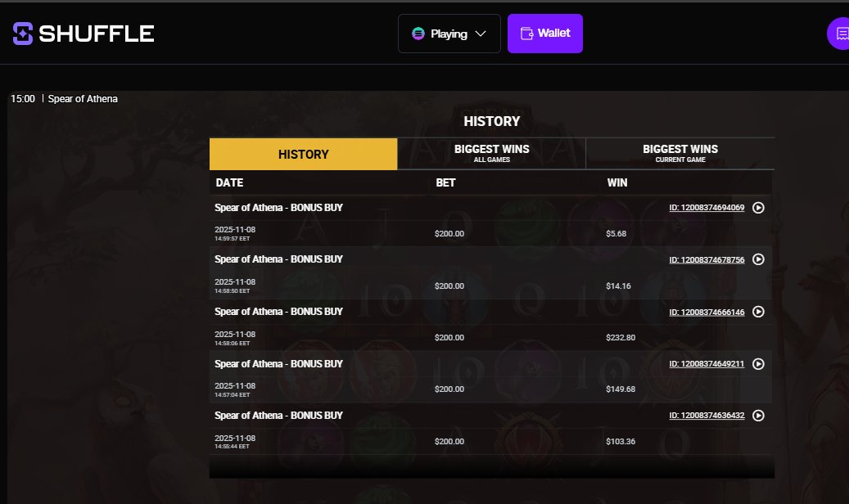Click the 14:57:04 EET timestamp
This screenshot has height=504, width=849.
point(233,395)
